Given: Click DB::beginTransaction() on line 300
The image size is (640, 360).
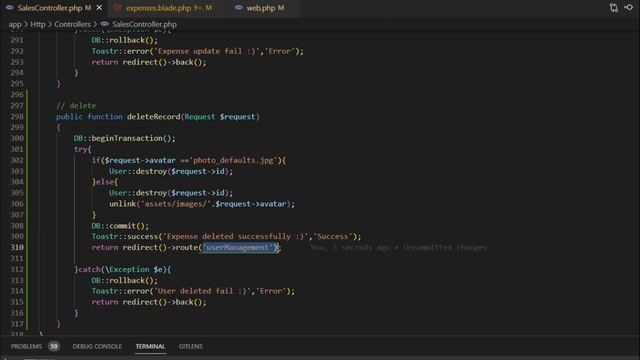Looking at the screenshot, I should [x=124, y=138].
